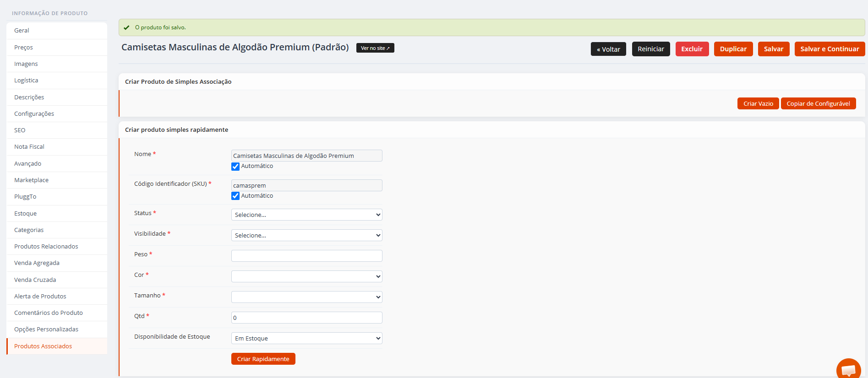The width and height of the screenshot is (868, 378).
Task: Click Salvar e Continuar button
Action: (x=830, y=49)
